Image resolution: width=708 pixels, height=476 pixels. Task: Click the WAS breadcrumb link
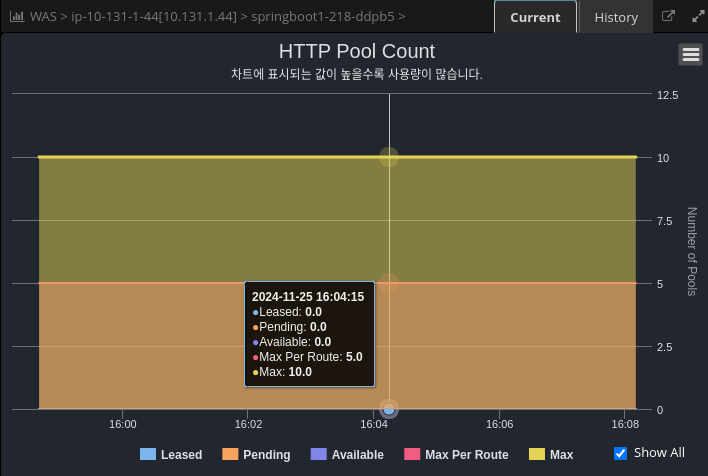pos(43,17)
